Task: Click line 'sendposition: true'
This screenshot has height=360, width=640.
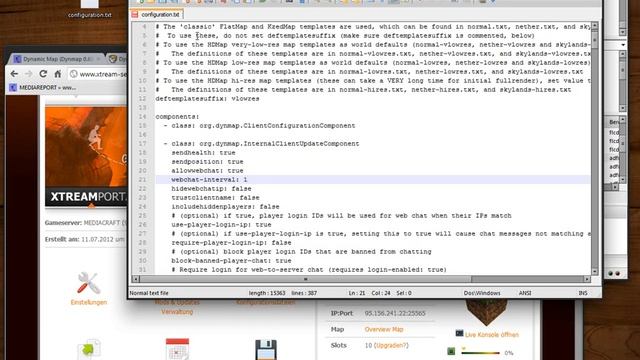Action: [207, 162]
